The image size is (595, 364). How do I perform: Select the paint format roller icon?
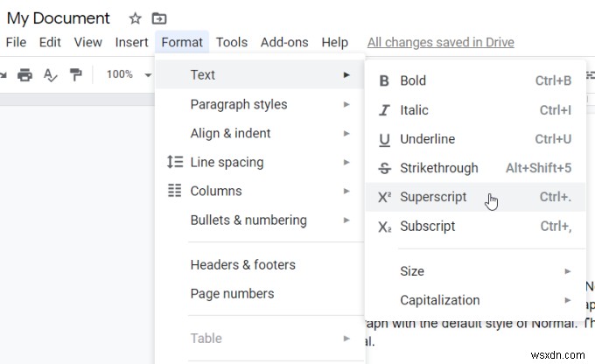click(76, 74)
